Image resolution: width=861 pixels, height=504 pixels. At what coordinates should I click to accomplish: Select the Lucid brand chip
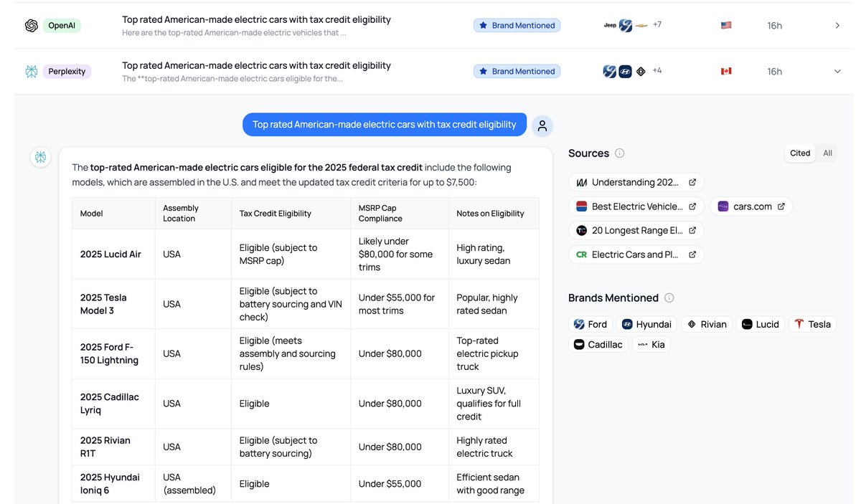point(761,324)
